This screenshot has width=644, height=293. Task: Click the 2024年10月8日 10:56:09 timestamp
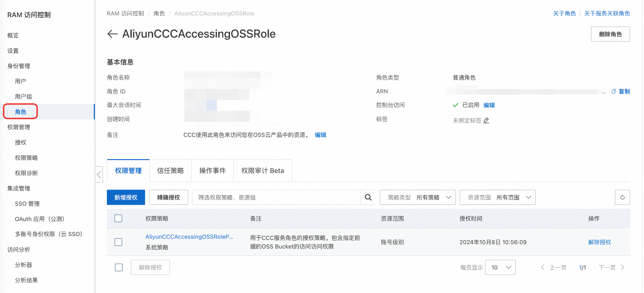click(x=493, y=242)
